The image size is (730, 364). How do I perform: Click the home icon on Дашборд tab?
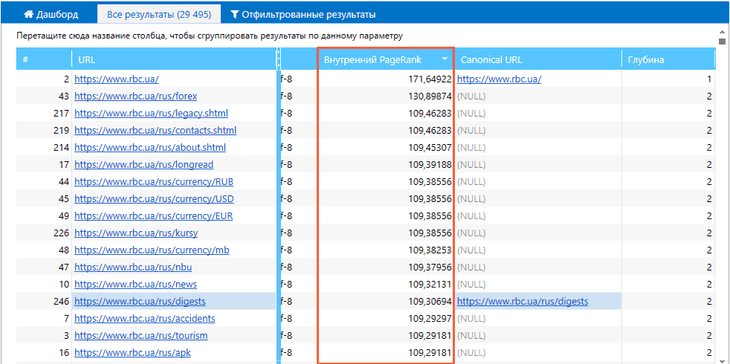click(x=28, y=14)
